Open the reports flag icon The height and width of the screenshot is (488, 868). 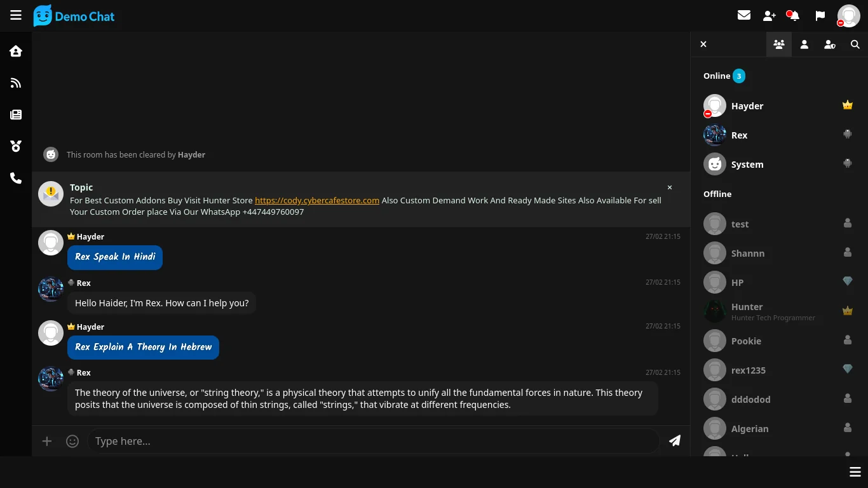(x=820, y=16)
